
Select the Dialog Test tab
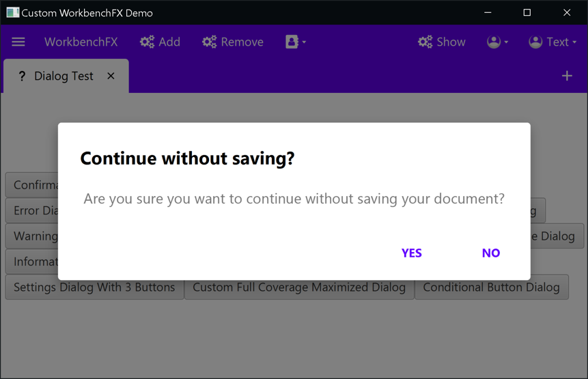tap(64, 76)
